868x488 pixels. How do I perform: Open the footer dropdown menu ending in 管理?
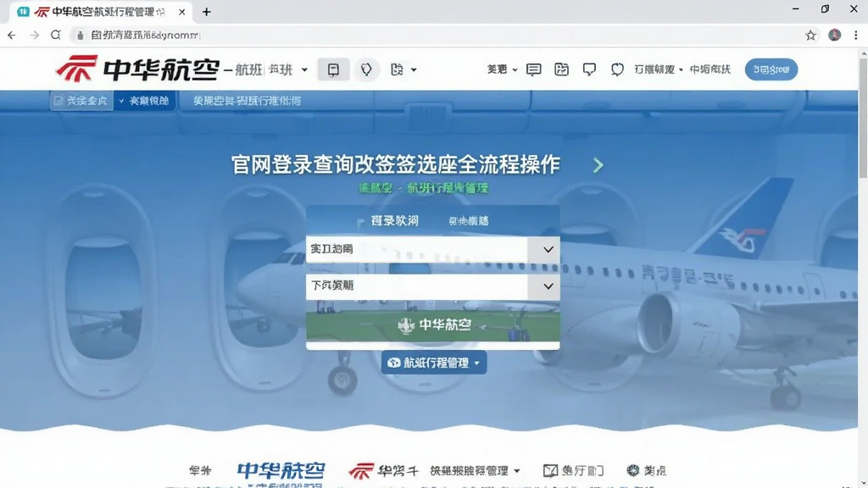[475, 471]
